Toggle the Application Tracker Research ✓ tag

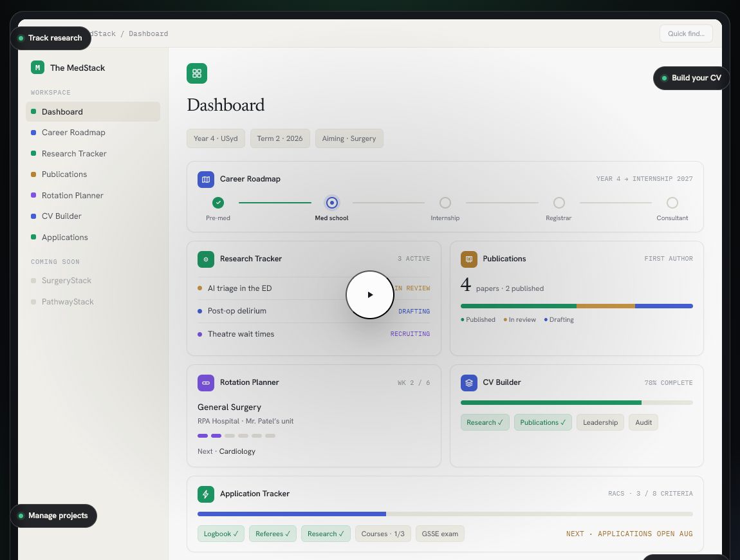tap(326, 534)
